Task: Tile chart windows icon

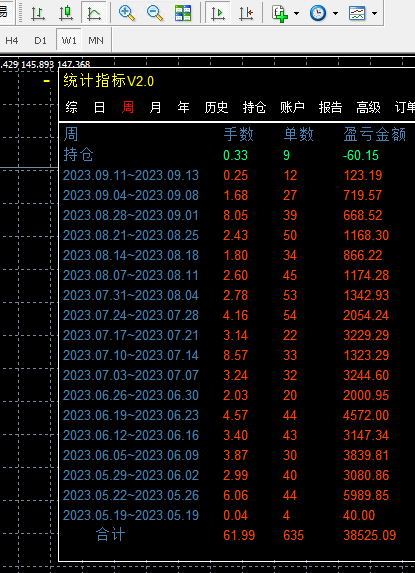Action: point(183,13)
